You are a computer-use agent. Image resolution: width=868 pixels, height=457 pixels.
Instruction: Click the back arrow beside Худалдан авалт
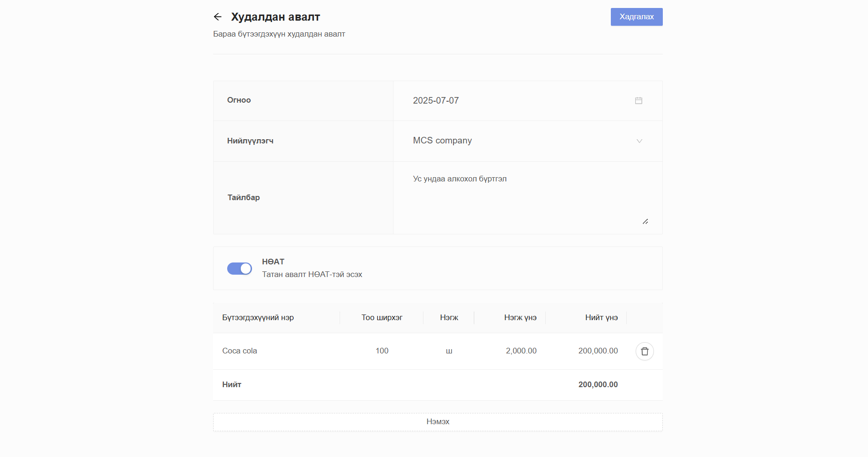pyautogui.click(x=217, y=17)
